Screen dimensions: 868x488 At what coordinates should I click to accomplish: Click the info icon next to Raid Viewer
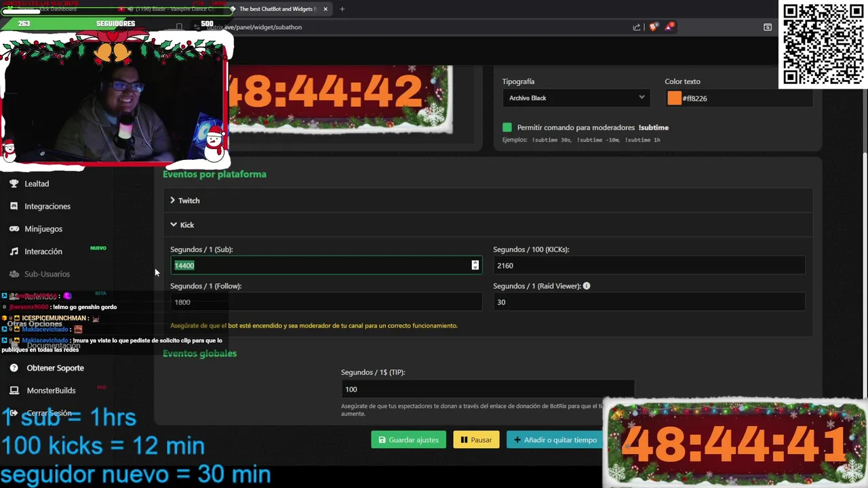pyautogui.click(x=587, y=286)
